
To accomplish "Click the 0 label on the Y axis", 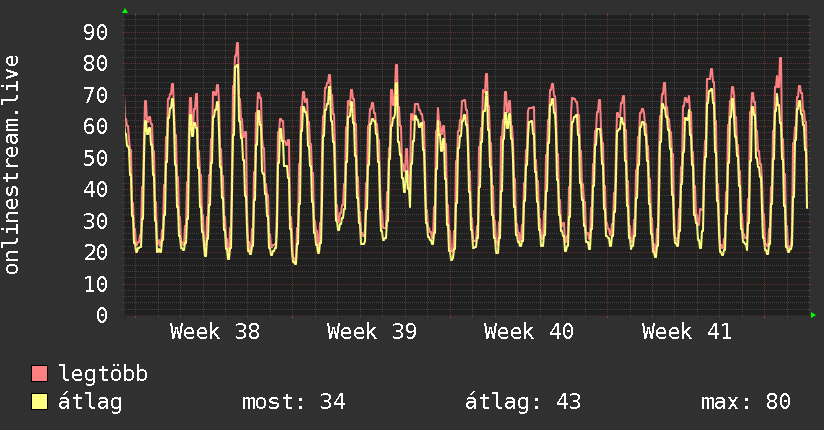I will point(102,315).
